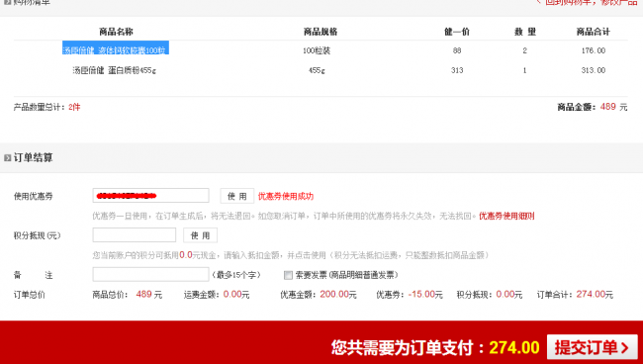Click the 176.00 subtotal cell

[x=593, y=50]
